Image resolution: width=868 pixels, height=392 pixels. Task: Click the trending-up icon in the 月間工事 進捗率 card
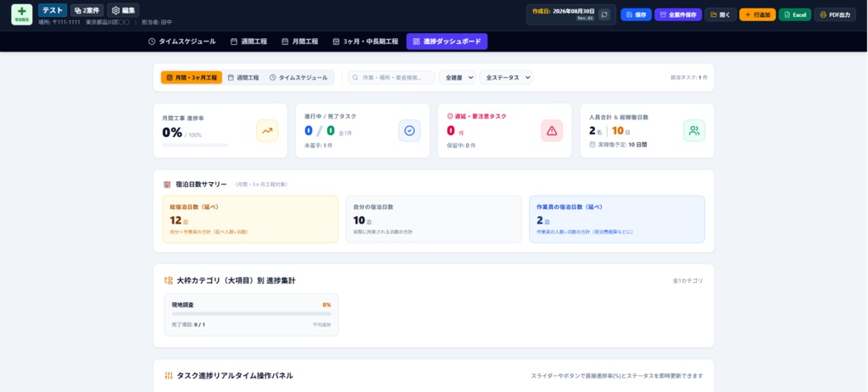coord(267,130)
